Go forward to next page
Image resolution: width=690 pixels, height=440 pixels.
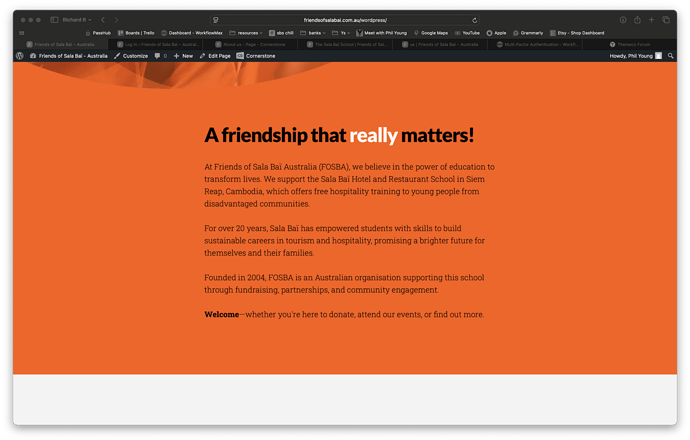click(x=117, y=20)
